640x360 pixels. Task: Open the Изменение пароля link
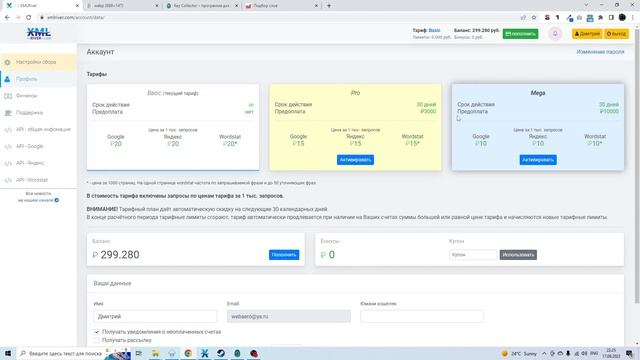pos(600,52)
